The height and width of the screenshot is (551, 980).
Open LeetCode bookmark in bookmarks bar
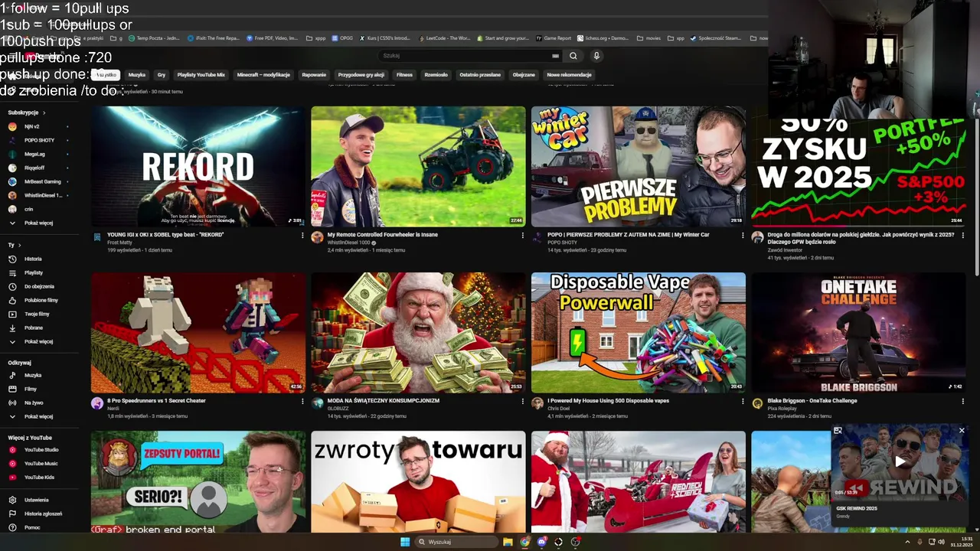444,37
